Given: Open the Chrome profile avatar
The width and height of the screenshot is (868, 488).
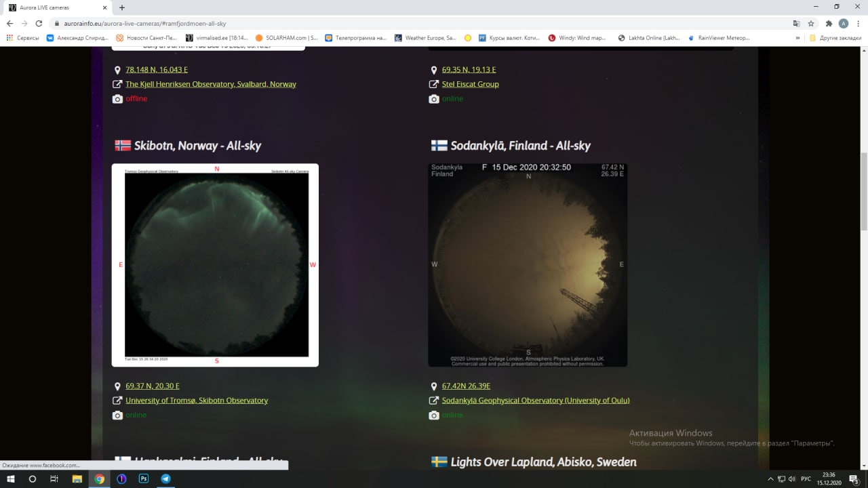Looking at the screenshot, I should tap(844, 23).
